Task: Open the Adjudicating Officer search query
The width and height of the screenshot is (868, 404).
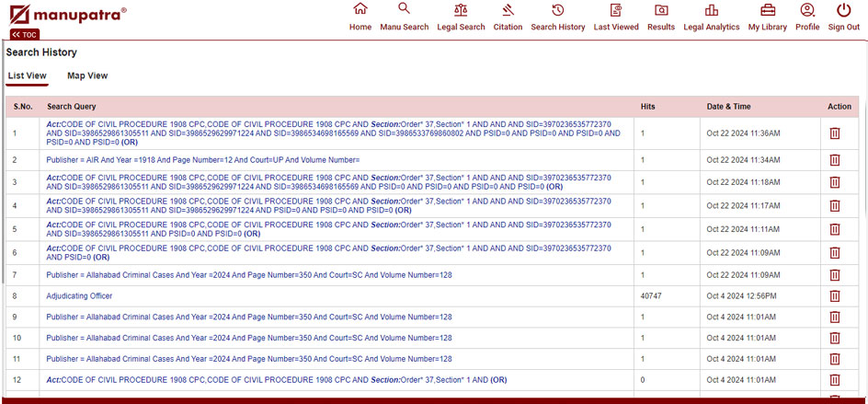Action: (79, 296)
